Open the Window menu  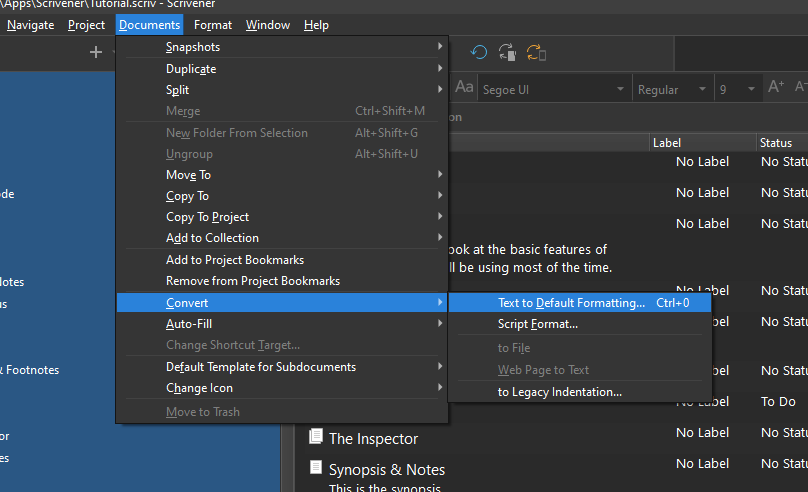tap(268, 25)
